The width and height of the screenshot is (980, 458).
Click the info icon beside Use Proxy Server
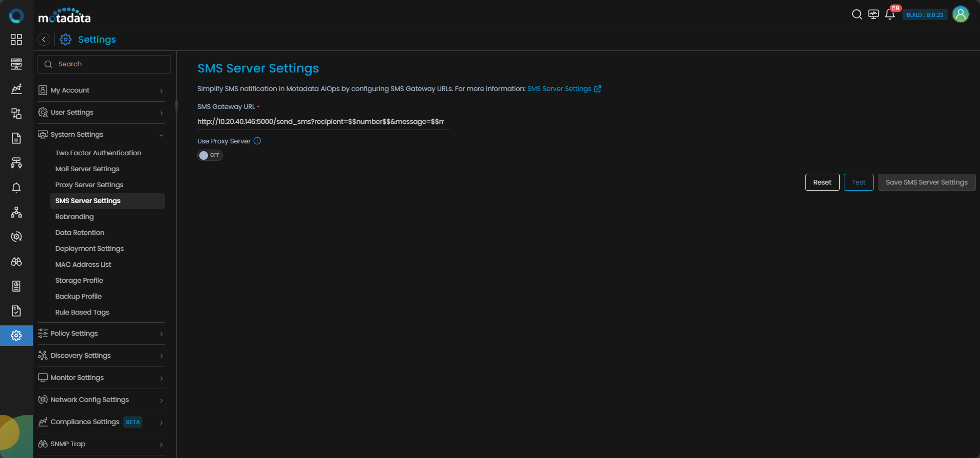point(257,141)
